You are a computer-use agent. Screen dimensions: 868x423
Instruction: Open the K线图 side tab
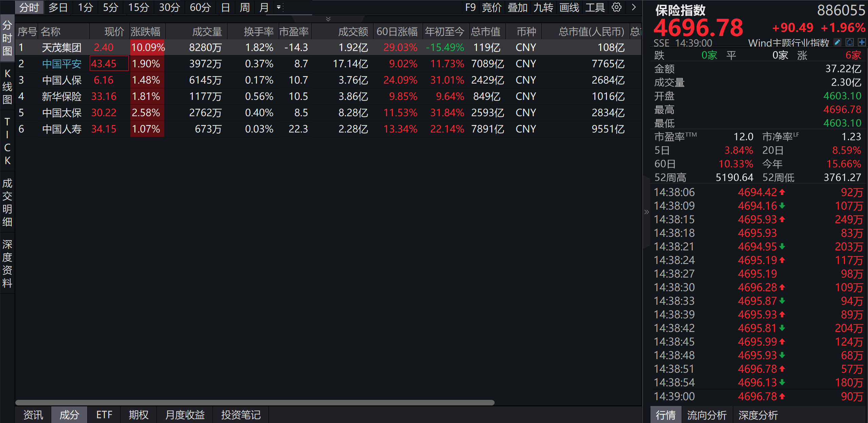tap(7, 86)
